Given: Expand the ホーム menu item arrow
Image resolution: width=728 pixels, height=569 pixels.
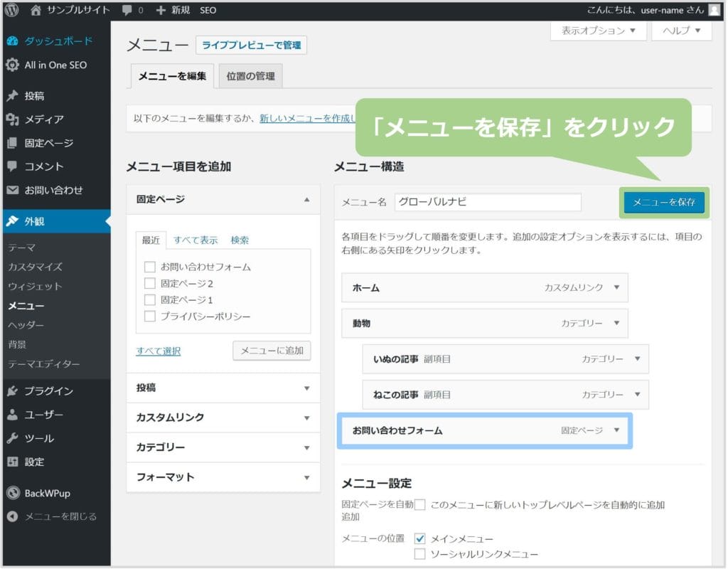Looking at the screenshot, I should tap(616, 288).
